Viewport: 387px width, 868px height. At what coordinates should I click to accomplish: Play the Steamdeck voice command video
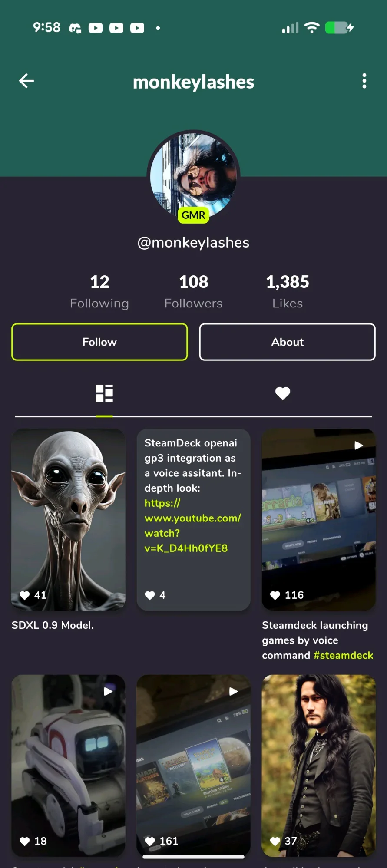(319, 519)
